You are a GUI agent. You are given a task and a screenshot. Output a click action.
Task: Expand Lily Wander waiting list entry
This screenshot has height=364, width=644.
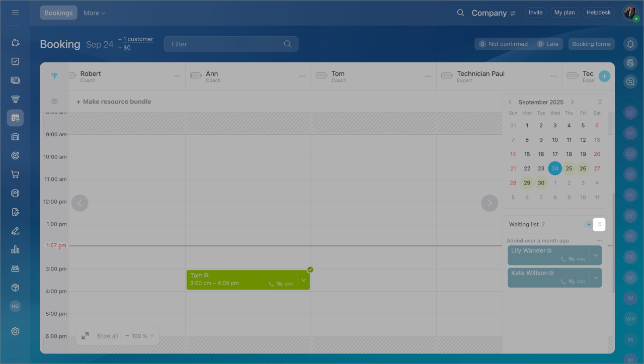tap(595, 255)
